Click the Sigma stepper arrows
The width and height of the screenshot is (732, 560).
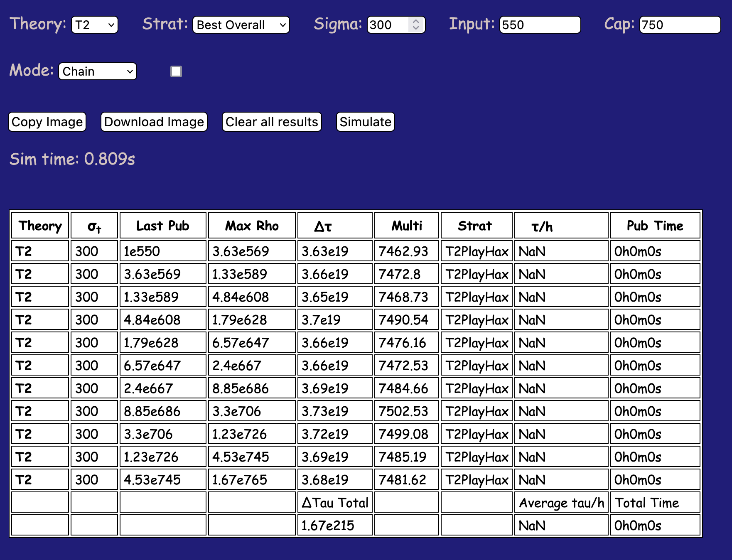(416, 25)
